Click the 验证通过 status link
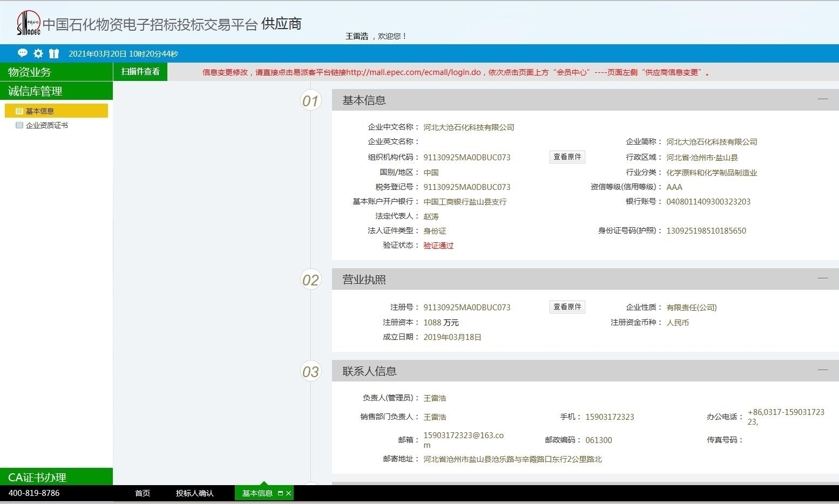Image resolution: width=839 pixels, height=504 pixels. coord(438,246)
